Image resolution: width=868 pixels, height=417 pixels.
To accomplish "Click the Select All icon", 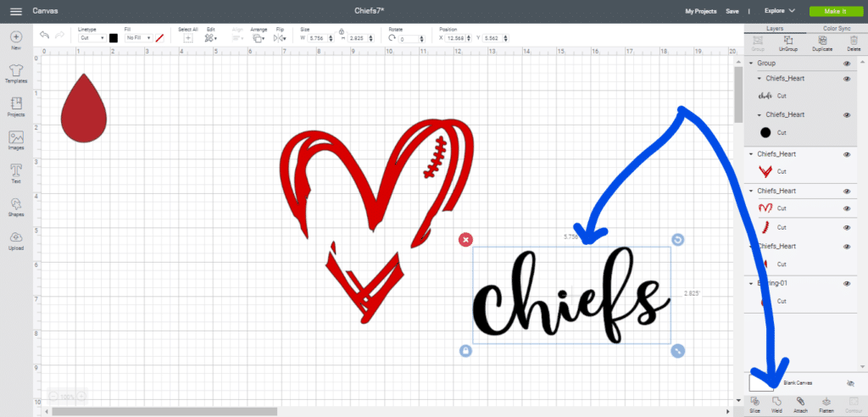I will (187, 38).
